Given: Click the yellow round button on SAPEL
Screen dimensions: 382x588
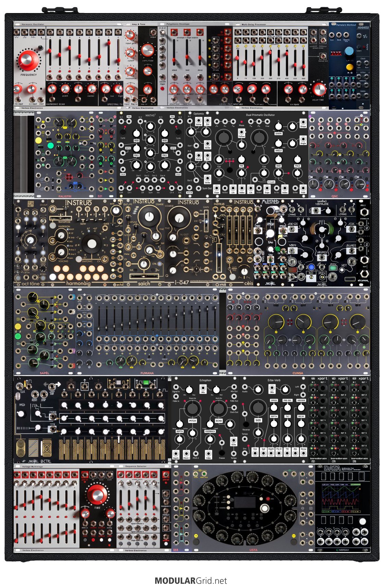Looking at the screenshot, I should [x=18, y=326].
